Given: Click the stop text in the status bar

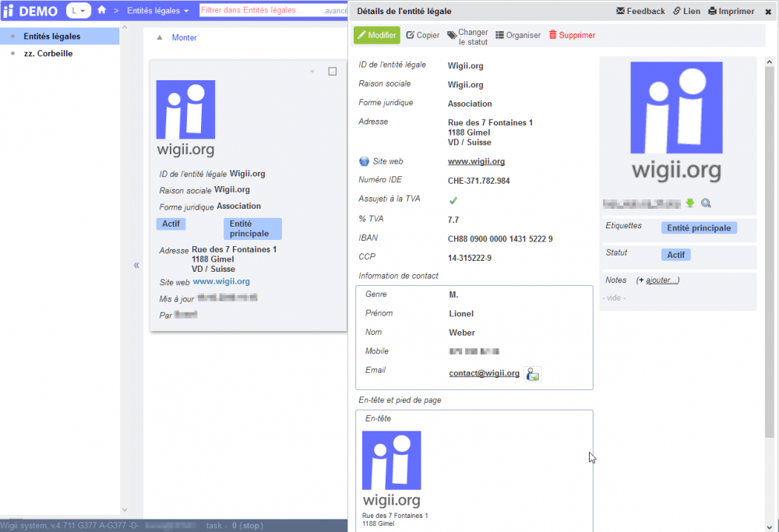Looking at the screenshot, I should (x=251, y=526).
